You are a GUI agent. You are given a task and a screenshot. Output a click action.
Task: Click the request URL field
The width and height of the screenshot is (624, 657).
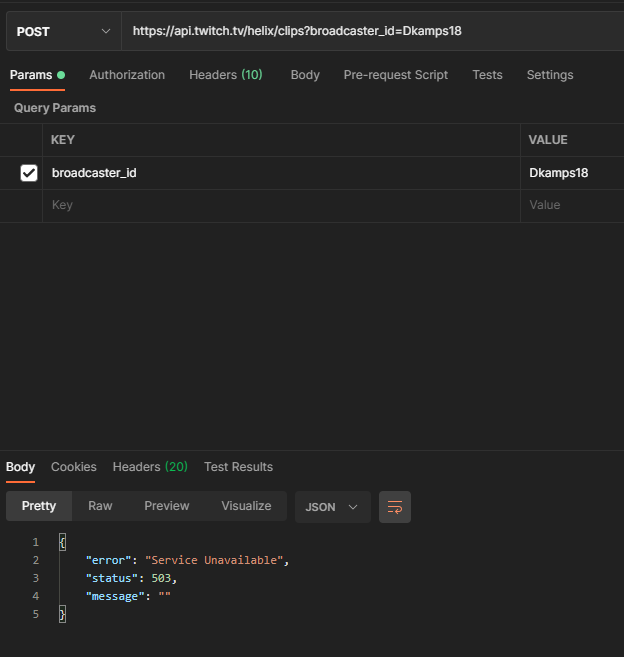click(373, 31)
